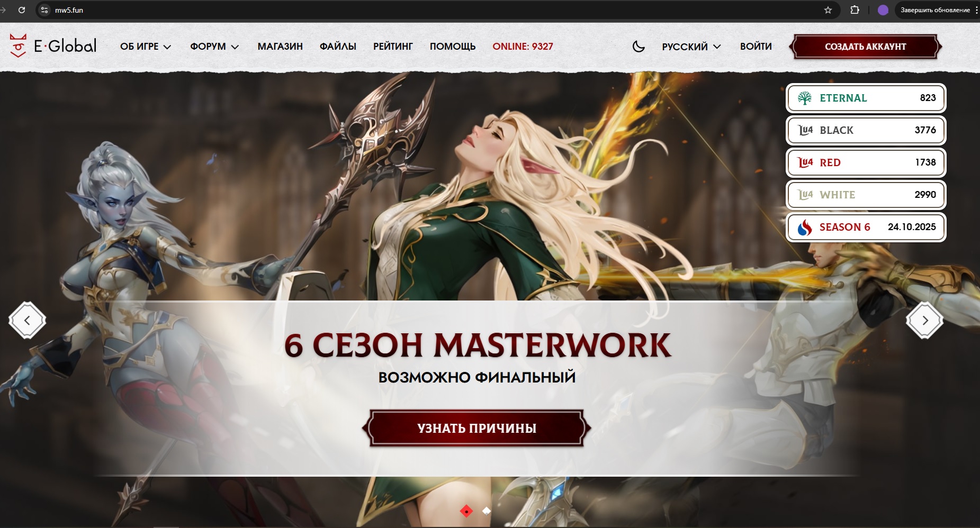
Task: Open the ПОМОЩЬ help page
Action: pyautogui.click(x=453, y=47)
